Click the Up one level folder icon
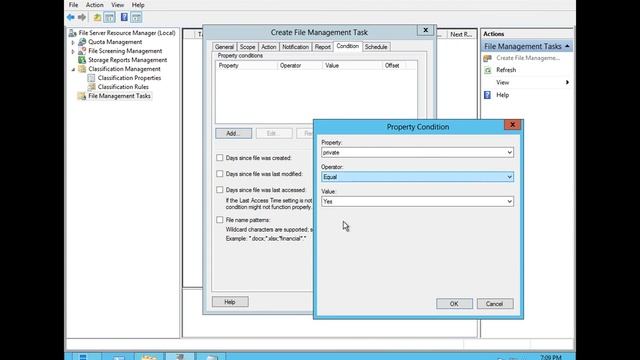Image resolution: width=640 pixels, height=360 pixels. 97,17
